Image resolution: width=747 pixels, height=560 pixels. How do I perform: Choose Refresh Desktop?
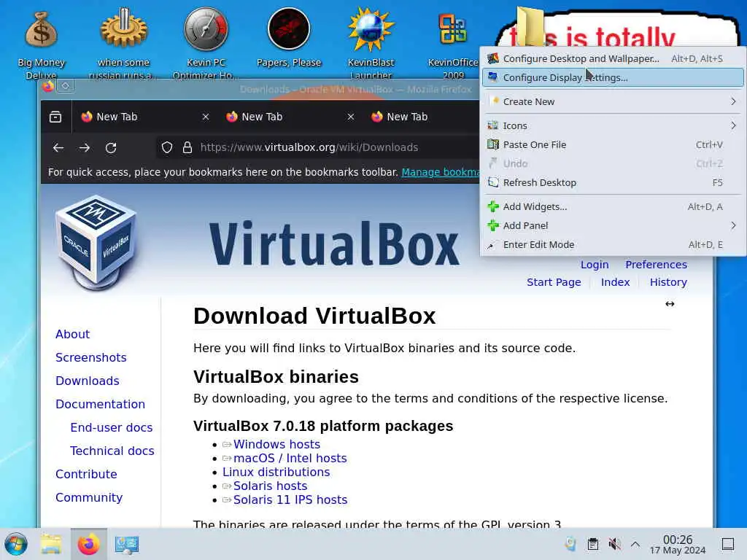(613, 183)
